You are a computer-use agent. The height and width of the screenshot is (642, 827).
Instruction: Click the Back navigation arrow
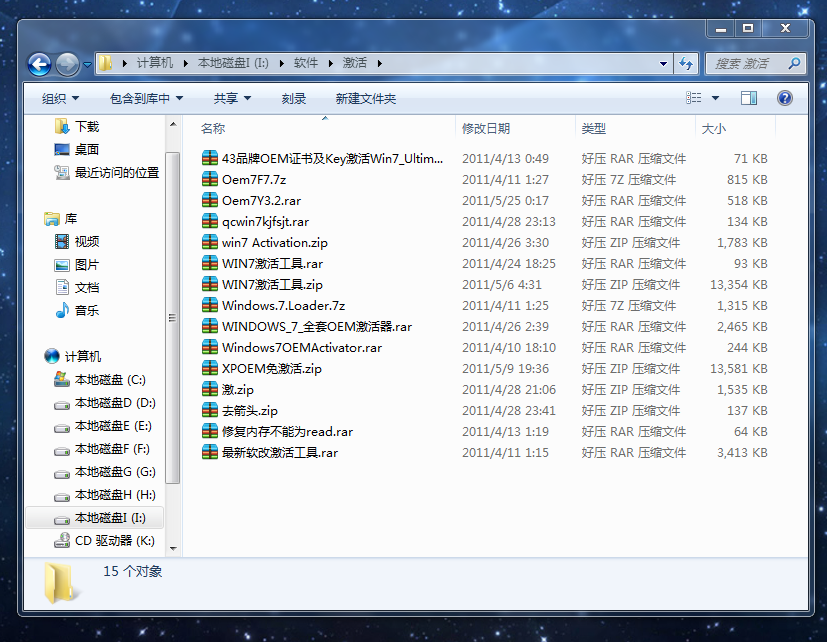tap(40, 63)
